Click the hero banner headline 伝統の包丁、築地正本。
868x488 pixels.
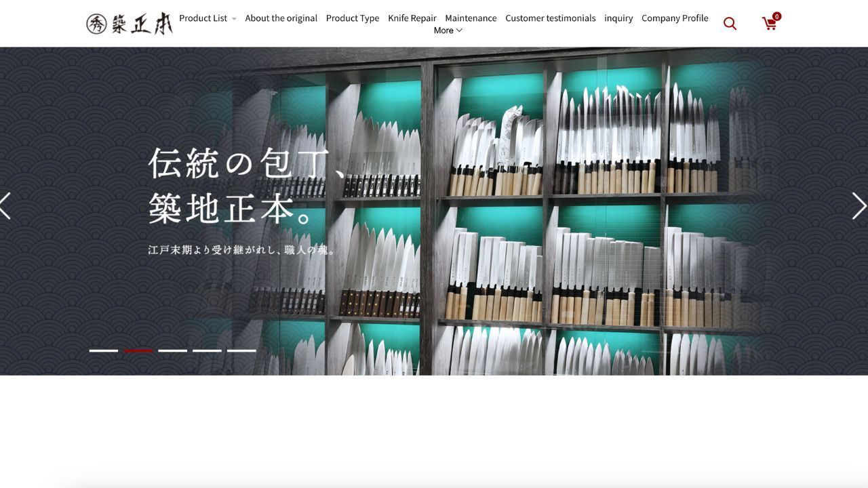click(x=248, y=185)
